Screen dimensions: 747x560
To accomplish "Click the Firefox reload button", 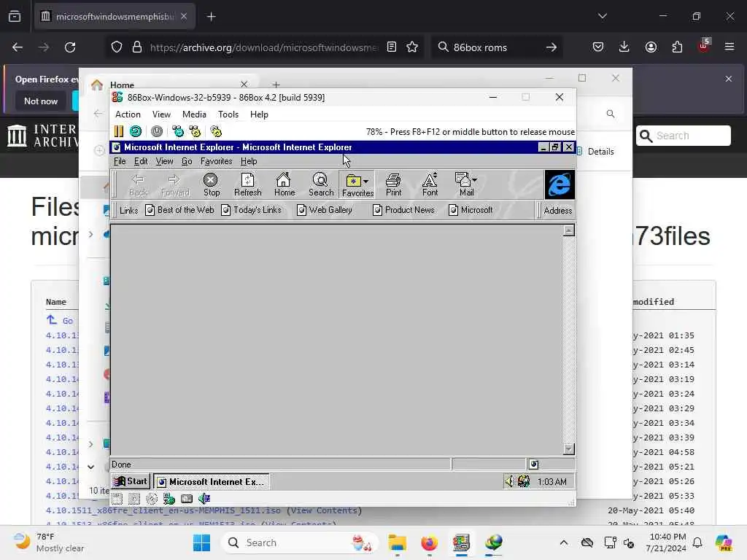I will click(x=70, y=47).
